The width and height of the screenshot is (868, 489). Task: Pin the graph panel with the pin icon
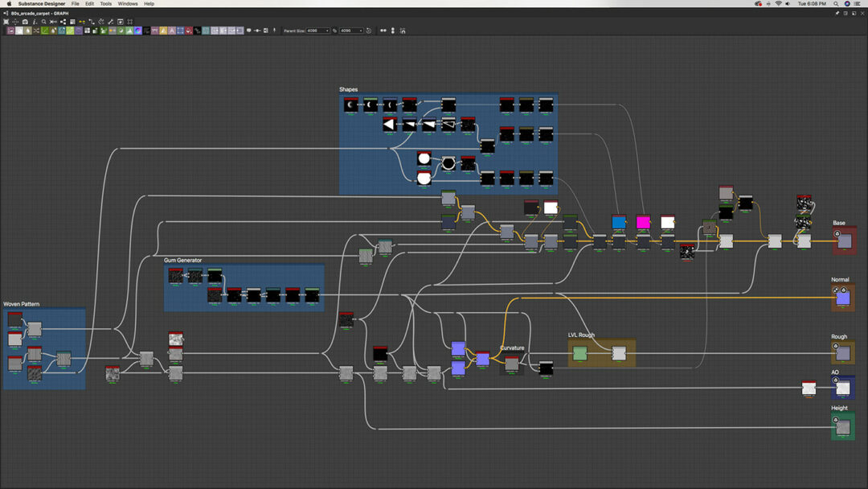click(x=837, y=13)
